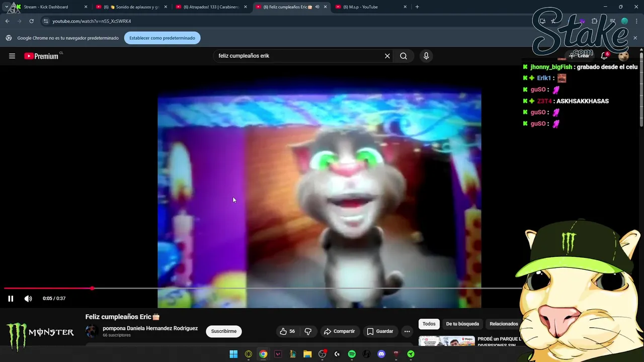Switch to OBS Studio in taskbar
Viewport: 644px width, 362px height.
pyautogui.click(x=323, y=354)
